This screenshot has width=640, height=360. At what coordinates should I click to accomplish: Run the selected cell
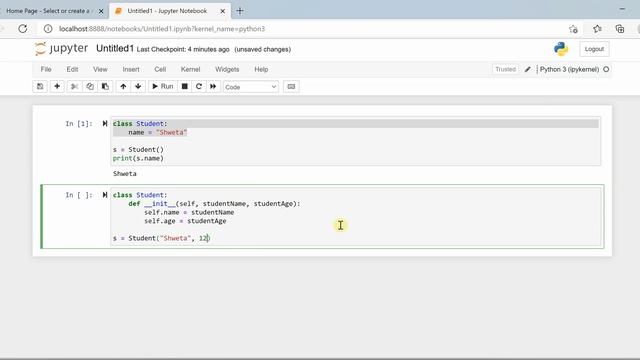[x=162, y=87]
